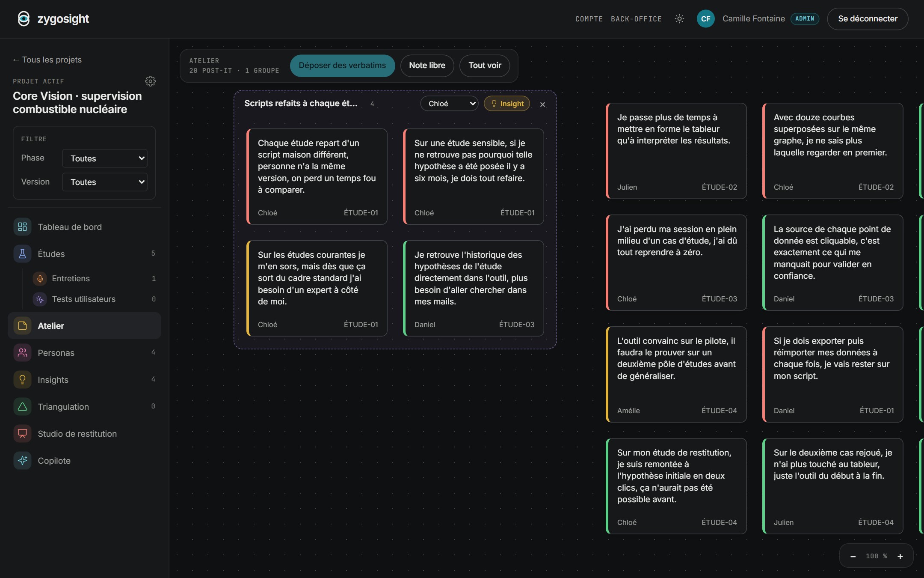
Task: Click the Études flask icon
Action: click(x=22, y=254)
